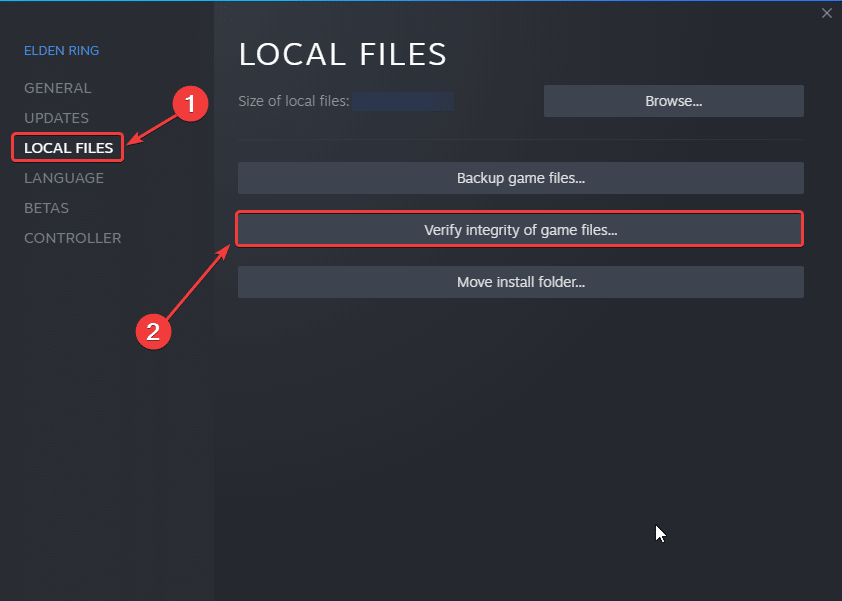Close the properties window with X
The width and height of the screenshot is (842, 601).
[826, 13]
